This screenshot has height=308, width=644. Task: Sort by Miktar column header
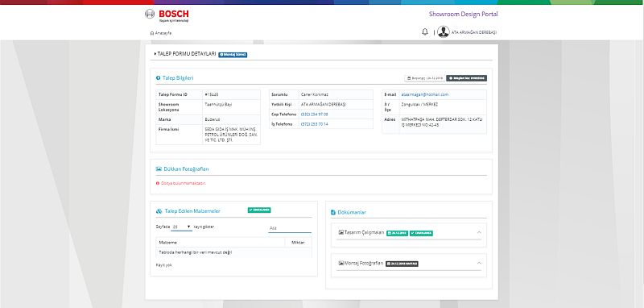(298, 243)
